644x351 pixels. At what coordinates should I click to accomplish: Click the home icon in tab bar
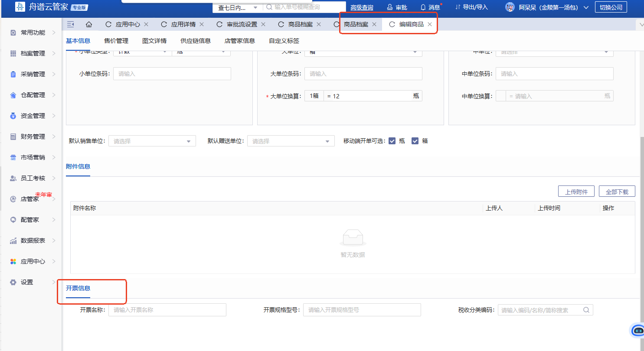(89, 24)
